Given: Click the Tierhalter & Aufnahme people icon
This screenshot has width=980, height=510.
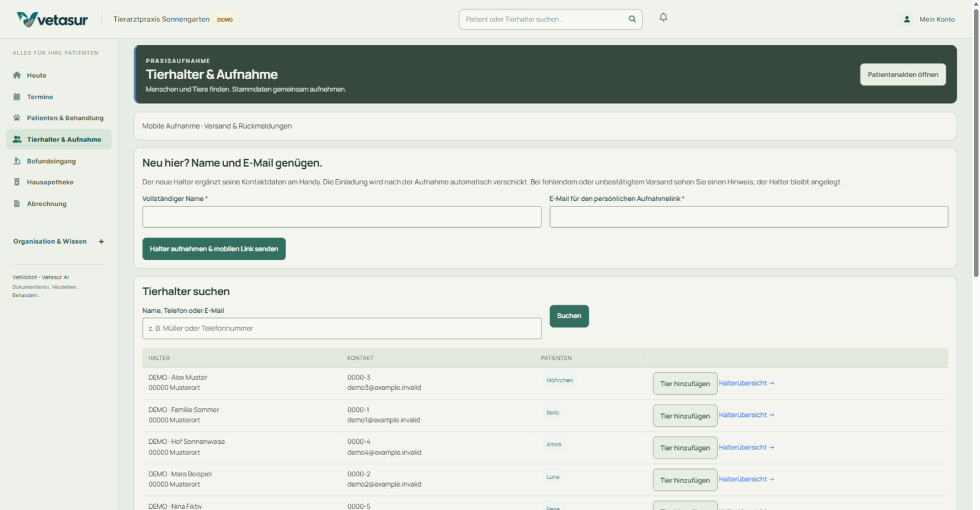Looking at the screenshot, I should (x=17, y=140).
